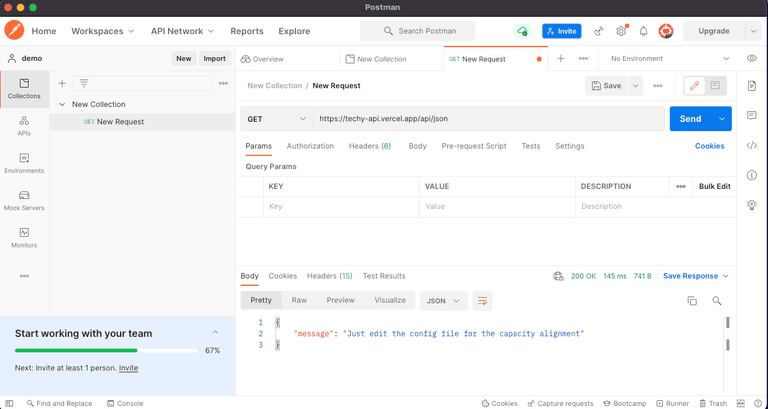Screen dimensions: 768x409
Task: Open the Cookies link under Send
Action: [x=709, y=146]
